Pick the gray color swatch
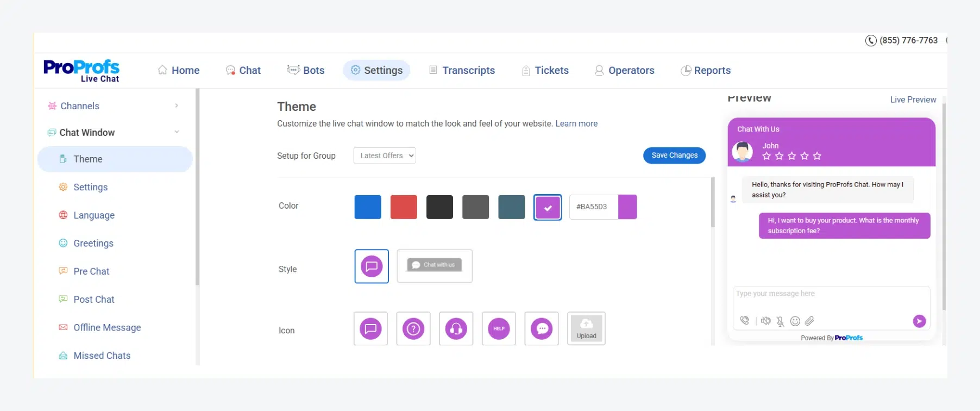 475,207
